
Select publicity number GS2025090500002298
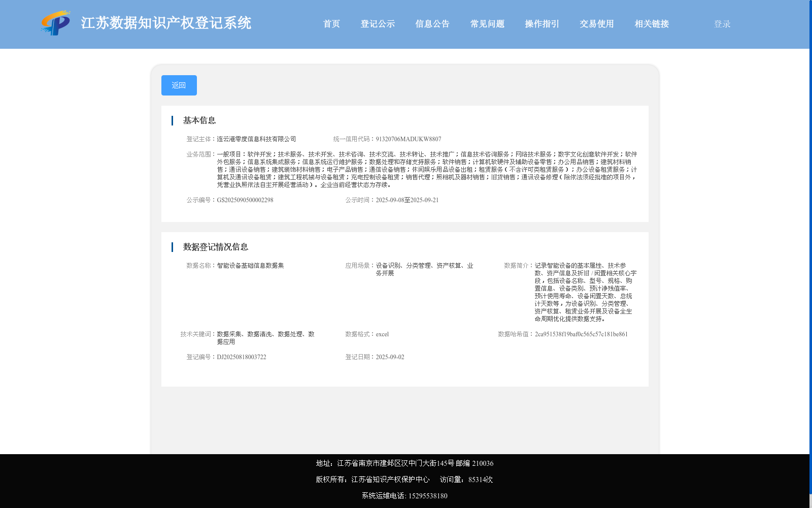pos(245,200)
